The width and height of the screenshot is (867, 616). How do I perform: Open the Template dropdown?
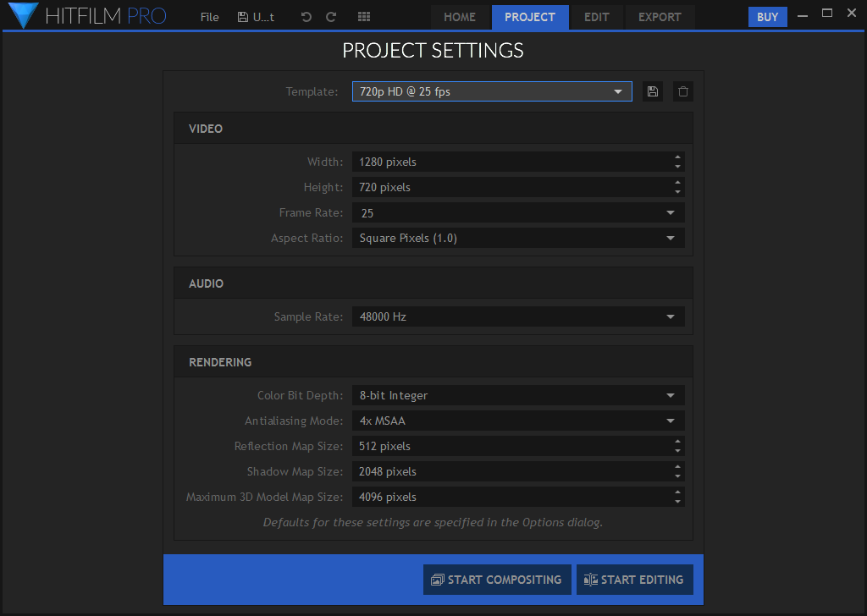tap(492, 91)
